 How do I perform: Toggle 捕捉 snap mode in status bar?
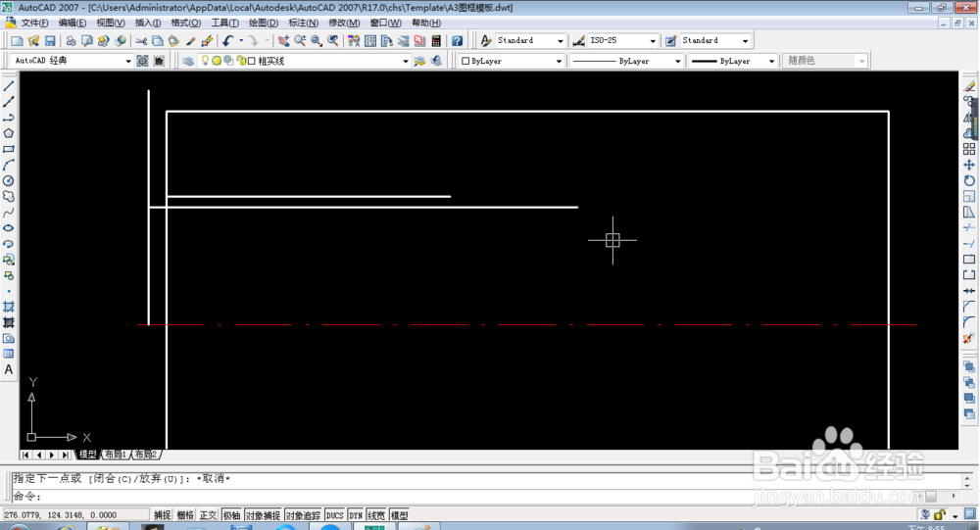click(163, 515)
